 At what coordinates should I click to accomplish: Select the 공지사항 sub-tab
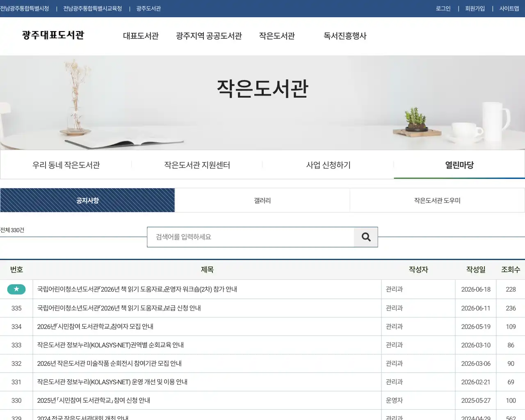tap(87, 201)
